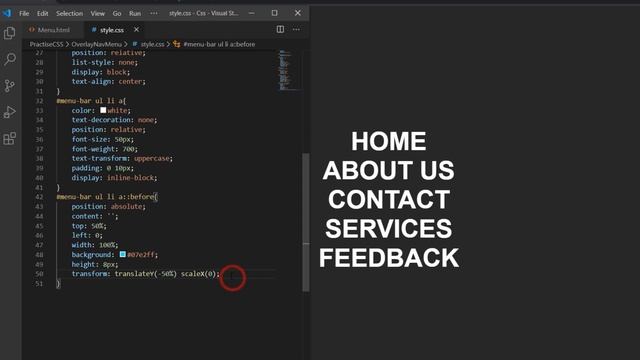This screenshot has height=360, width=640.
Task: Open the Search view in activity bar
Action: [9, 59]
